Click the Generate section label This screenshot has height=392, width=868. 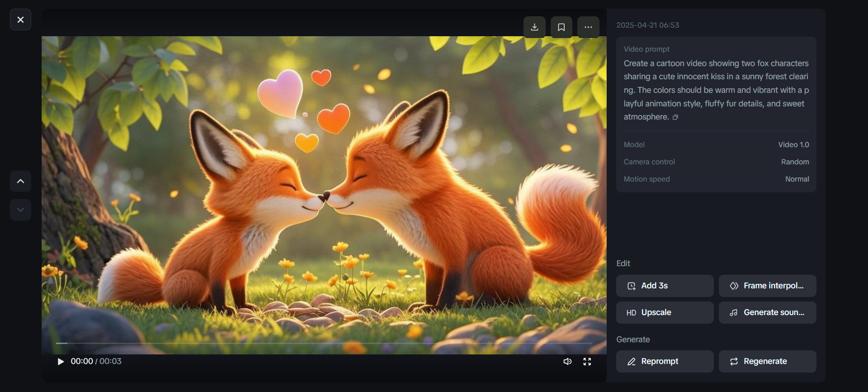633,339
